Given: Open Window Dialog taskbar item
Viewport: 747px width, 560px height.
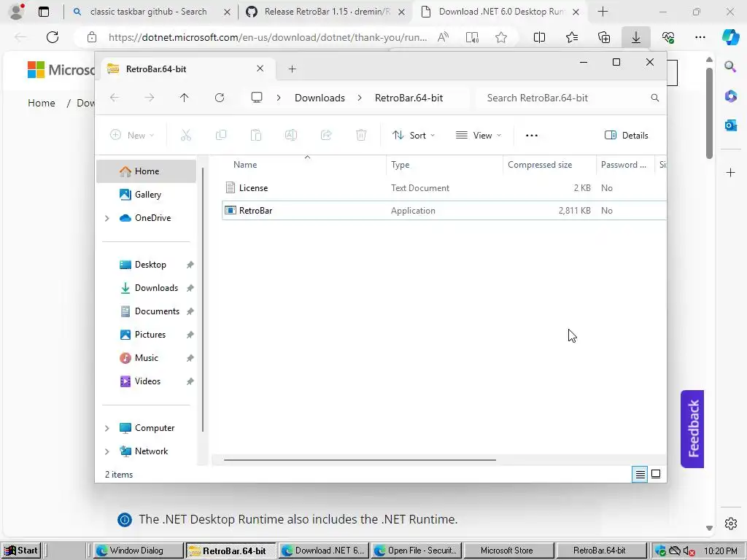Looking at the screenshot, I should [137, 551].
